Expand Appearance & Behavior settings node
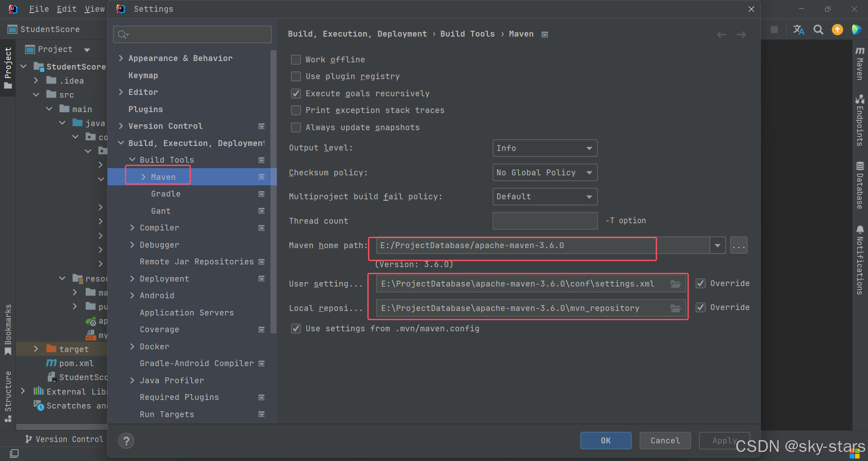Screen dimensions: 868x461 click(121, 58)
